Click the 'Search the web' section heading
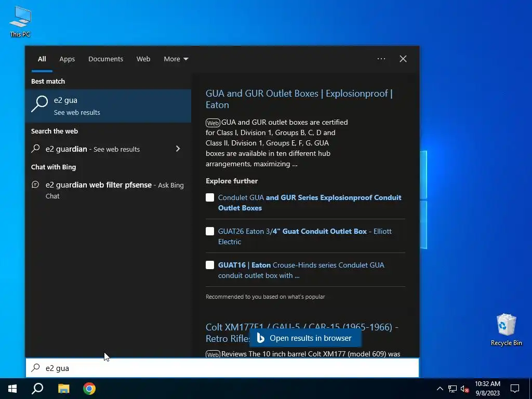 coord(54,131)
